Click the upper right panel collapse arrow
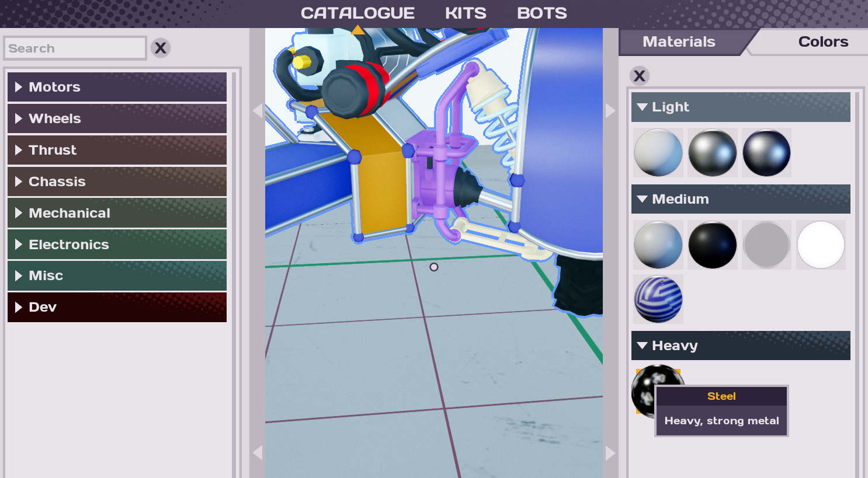The height and width of the screenshot is (478, 868). (610, 111)
